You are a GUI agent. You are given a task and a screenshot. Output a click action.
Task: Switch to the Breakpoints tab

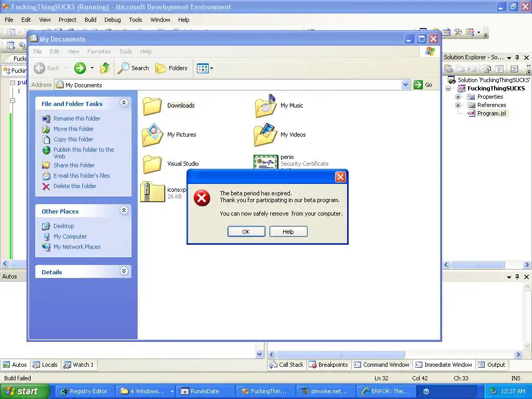328,365
